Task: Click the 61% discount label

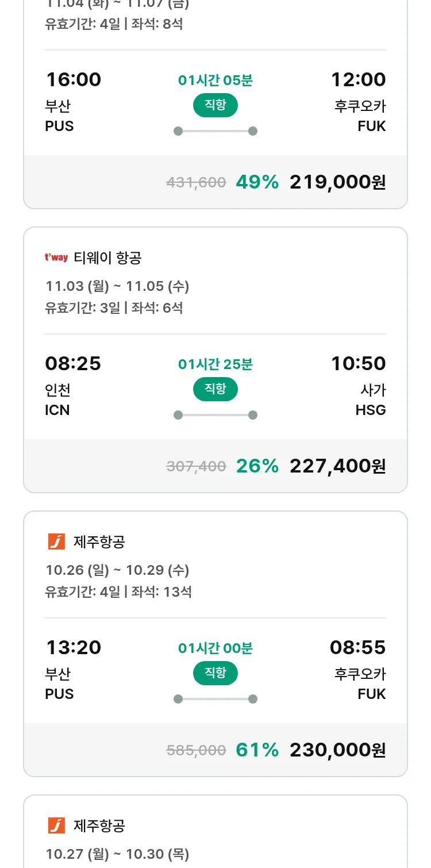Action: 257,750
